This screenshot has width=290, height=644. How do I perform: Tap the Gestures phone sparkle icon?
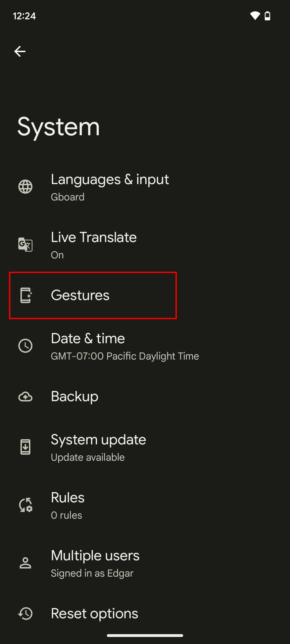(26, 296)
